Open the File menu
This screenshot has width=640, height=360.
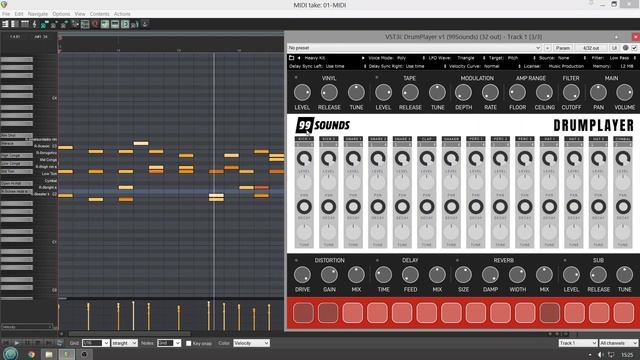(6, 14)
